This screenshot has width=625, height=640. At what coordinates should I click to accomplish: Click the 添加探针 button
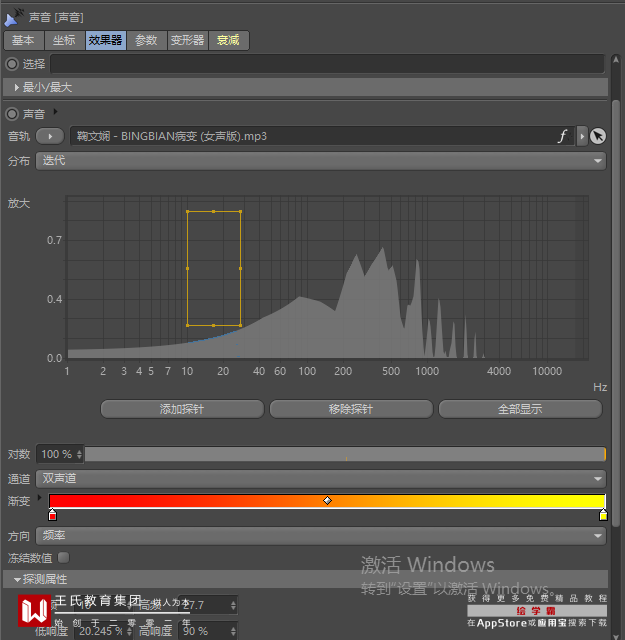[x=182, y=409]
